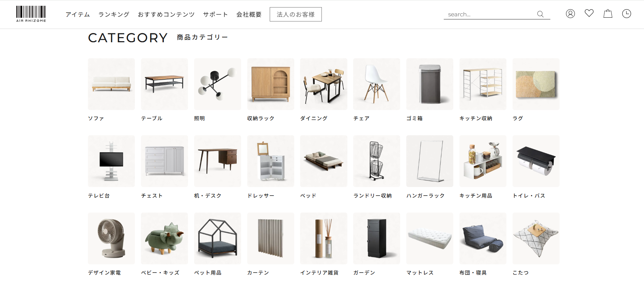Open the shopping bag cart icon
This screenshot has width=644, height=295.
tap(608, 14)
